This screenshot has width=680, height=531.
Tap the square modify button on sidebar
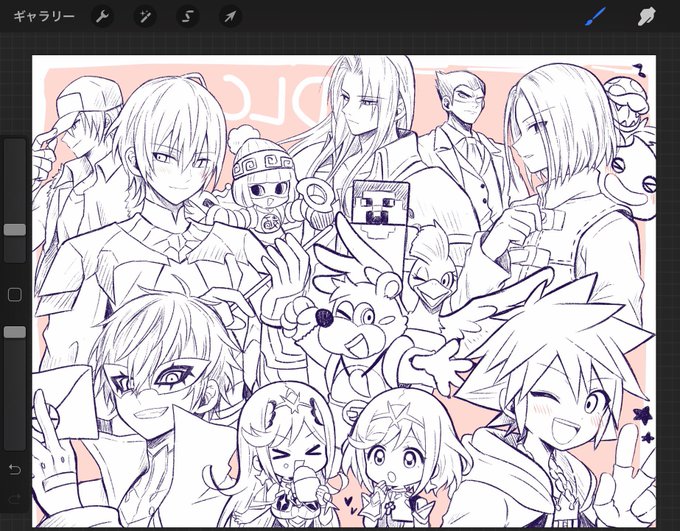click(x=15, y=295)
